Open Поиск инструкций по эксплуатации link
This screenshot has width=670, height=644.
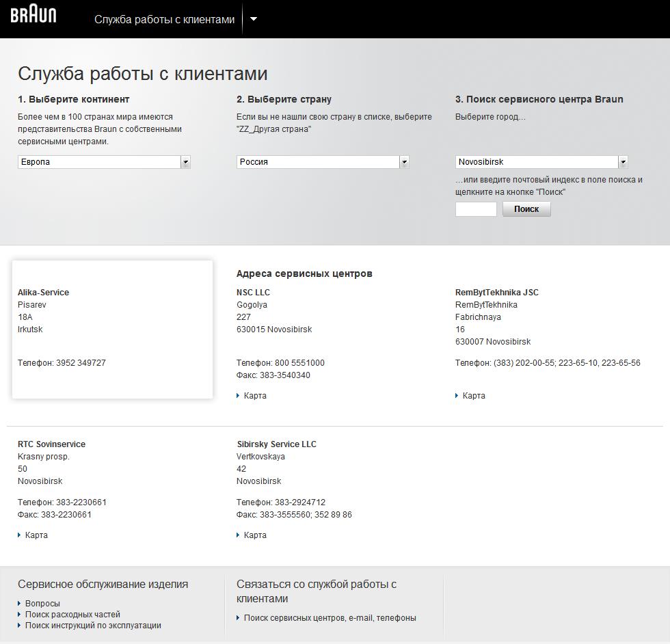tap(93, 626)
